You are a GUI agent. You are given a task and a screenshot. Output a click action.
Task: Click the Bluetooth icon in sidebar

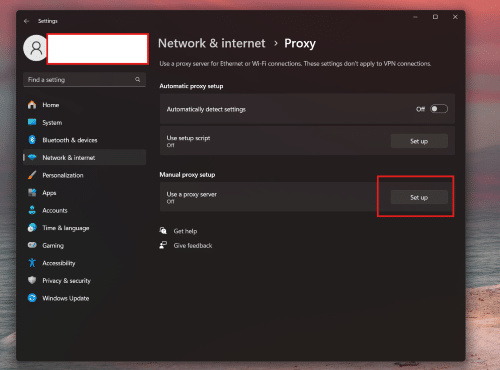pyautogui.click(x=32, y=140)
